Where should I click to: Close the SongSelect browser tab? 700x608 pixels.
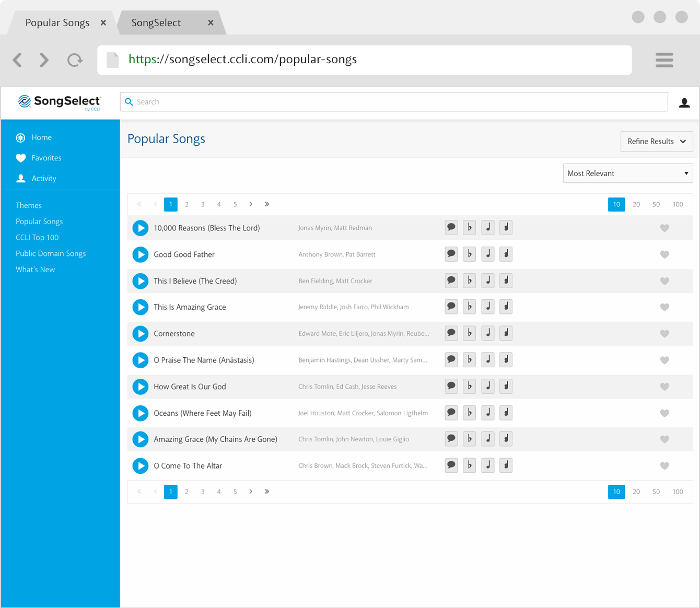(x=211, y=23)
